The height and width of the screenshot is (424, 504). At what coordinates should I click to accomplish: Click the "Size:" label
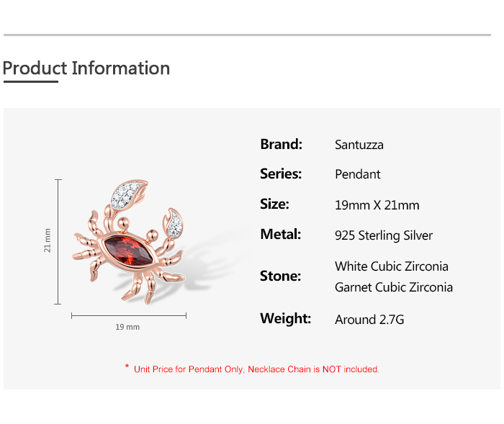274,204
